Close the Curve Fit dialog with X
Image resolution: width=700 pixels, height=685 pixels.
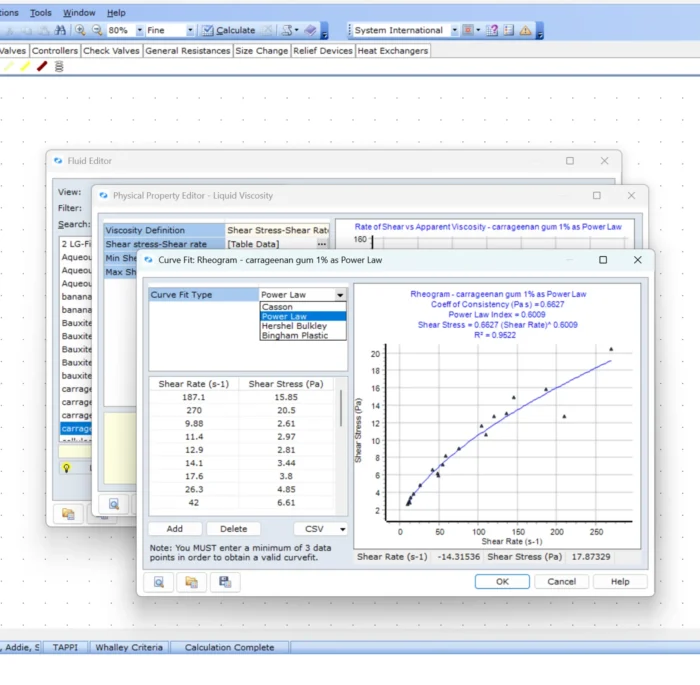click(638, 260)
